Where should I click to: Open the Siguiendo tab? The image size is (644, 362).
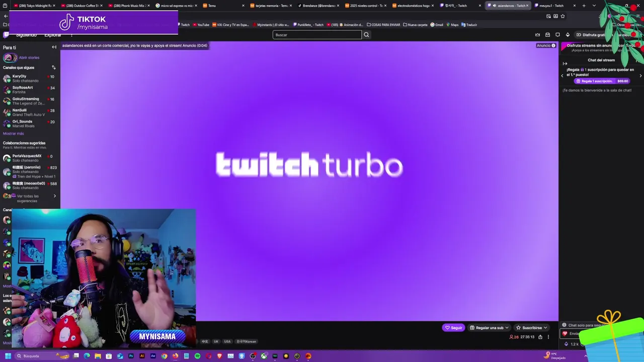[26, 35]
